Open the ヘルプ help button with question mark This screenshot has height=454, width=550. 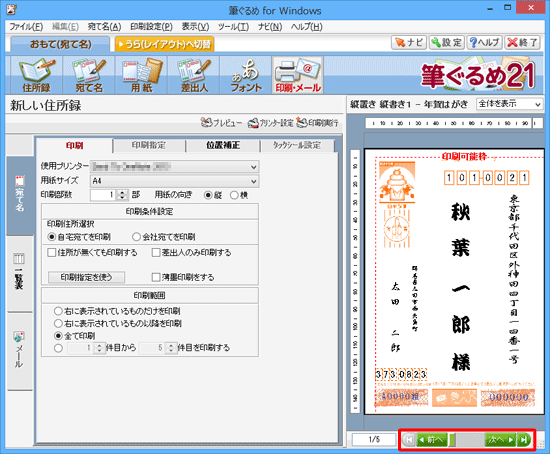coord(484,42)
